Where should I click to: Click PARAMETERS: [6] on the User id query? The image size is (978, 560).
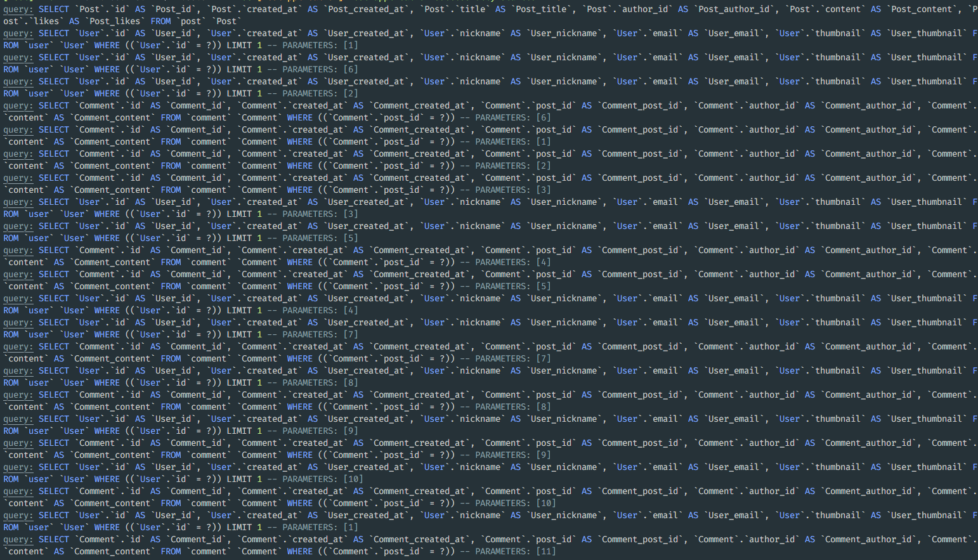coord(320,69)
